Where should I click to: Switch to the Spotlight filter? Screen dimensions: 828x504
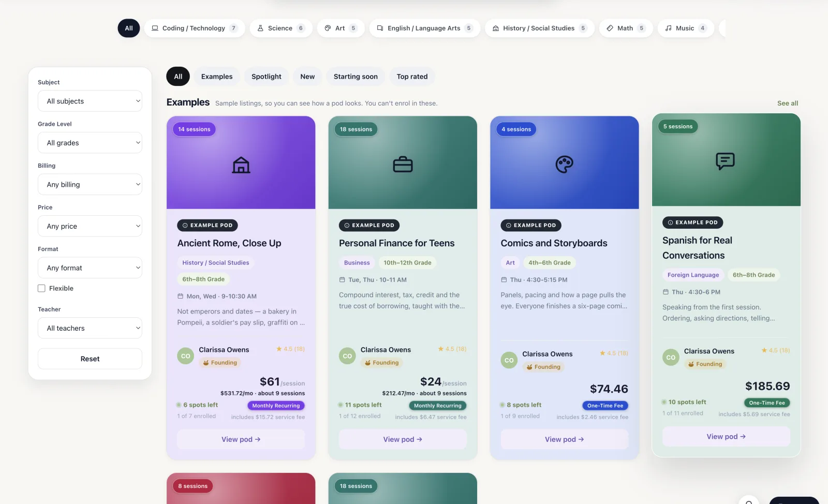[x=267, y=77]
